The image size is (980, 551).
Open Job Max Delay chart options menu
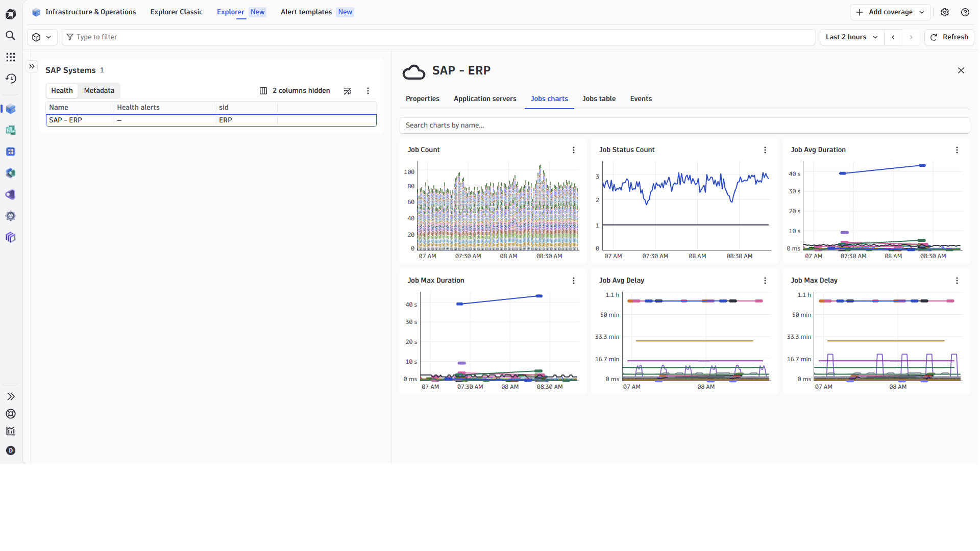(x=957, y=281)
